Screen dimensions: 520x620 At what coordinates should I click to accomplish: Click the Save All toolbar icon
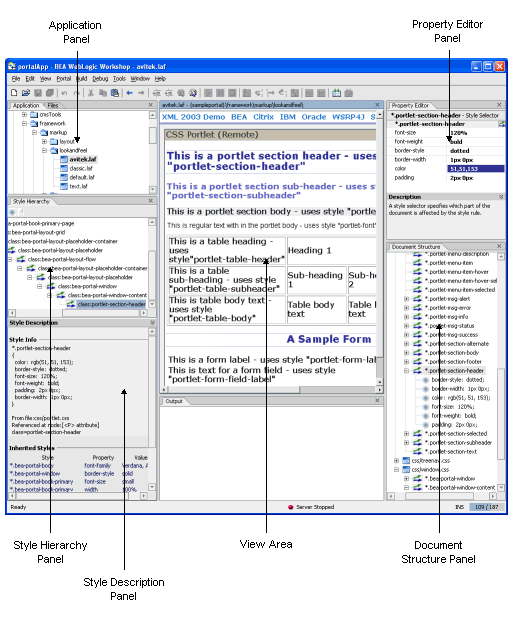(50, 93)
